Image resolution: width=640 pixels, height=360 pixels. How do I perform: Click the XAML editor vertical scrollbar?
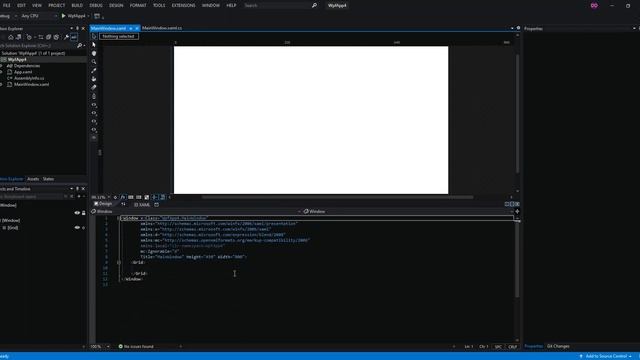517,259
